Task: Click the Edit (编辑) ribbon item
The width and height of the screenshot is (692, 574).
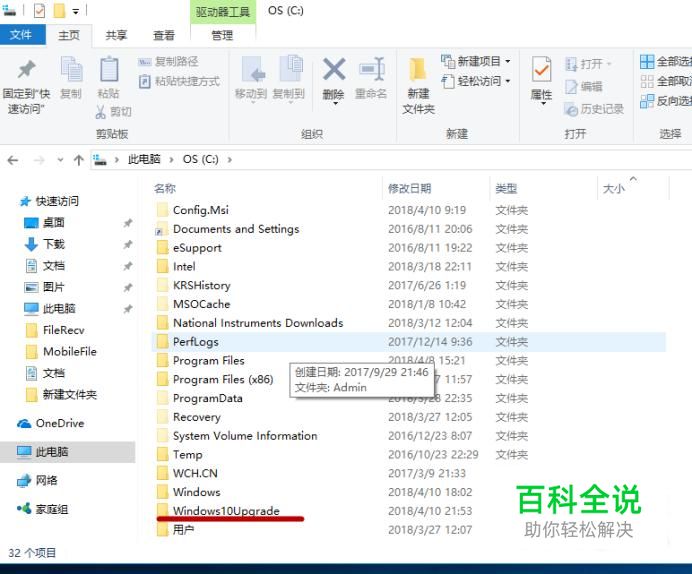Action: pos(583,86)
